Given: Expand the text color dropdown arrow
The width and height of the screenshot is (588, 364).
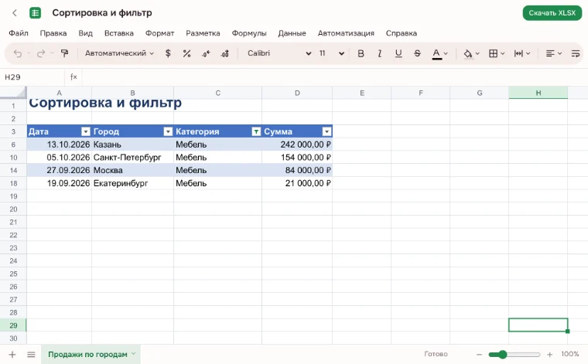Looking at the screenshot, I should coord(446,53).
